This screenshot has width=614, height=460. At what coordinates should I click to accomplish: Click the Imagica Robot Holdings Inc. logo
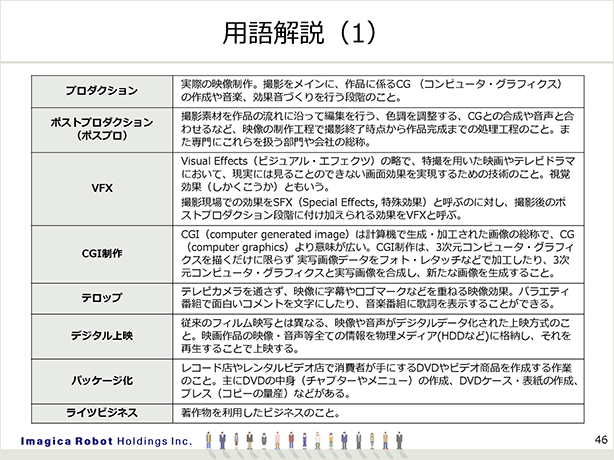coord(106,441)
